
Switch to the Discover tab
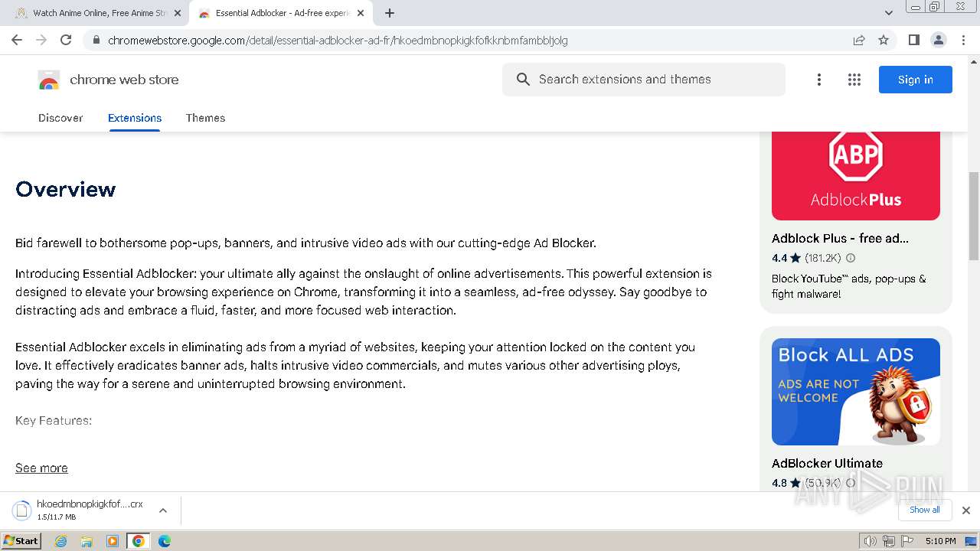pyautogui.click(x=60, y=118)
